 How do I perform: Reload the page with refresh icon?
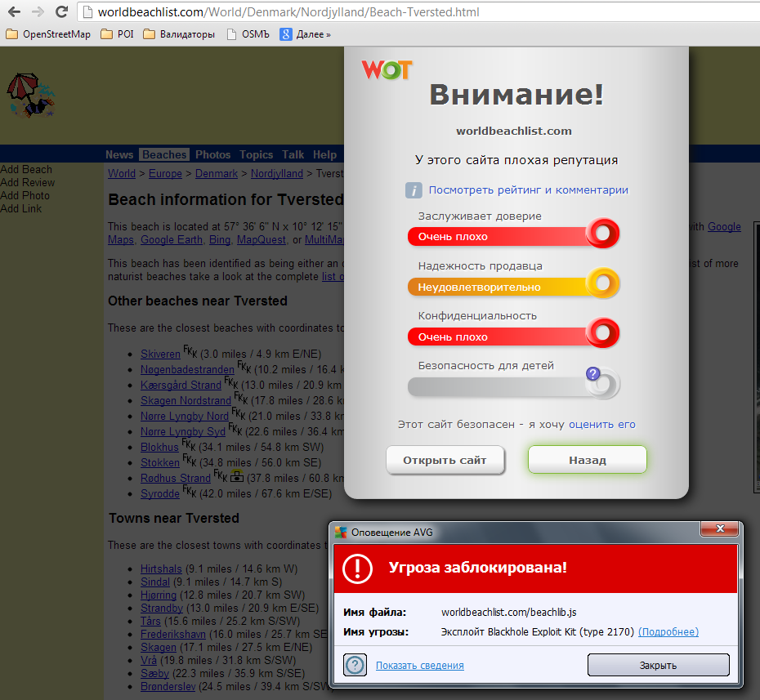tap(61, 12)
